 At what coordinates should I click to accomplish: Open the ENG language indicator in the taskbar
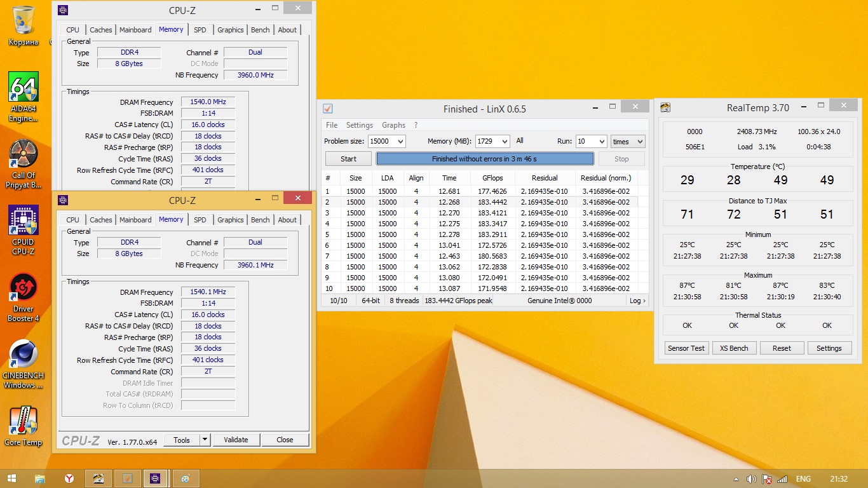click(x=803, y=479)
